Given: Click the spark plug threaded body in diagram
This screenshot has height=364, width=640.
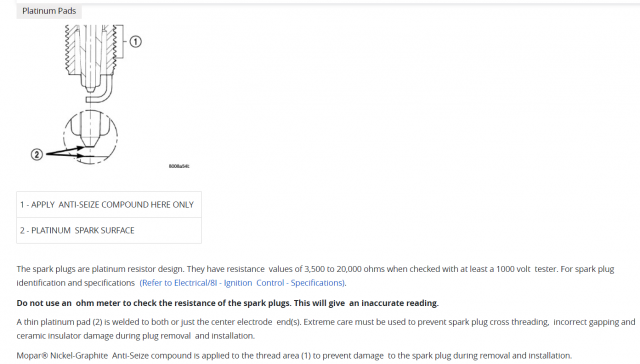Looking at the screenshot, I should point(91,50).
